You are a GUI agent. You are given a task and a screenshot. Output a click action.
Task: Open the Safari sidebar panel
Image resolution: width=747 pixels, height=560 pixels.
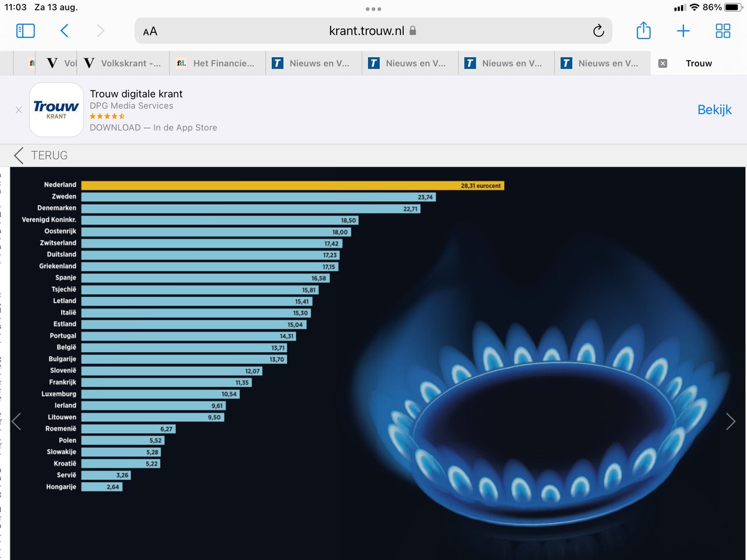(x=26, y=30)
